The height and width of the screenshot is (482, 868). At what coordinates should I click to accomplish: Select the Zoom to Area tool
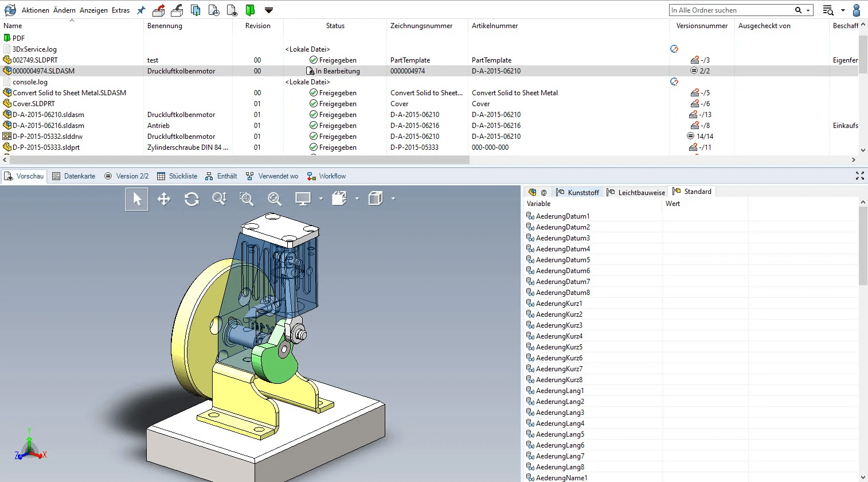pyautogui.click(x=247, y=199)
